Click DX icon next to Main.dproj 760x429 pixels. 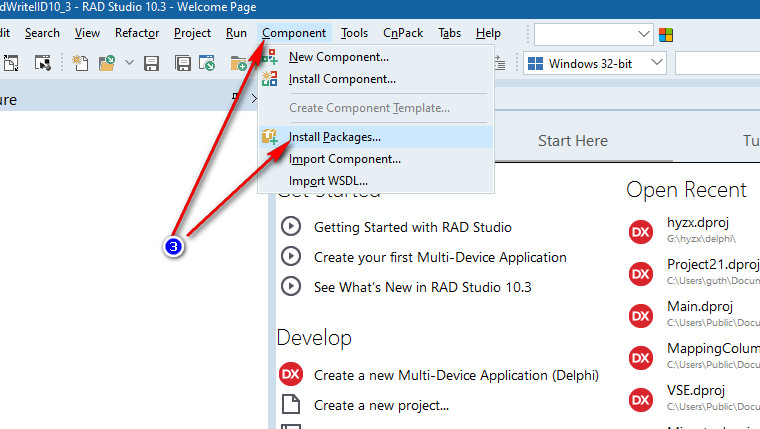coord(641,316)
